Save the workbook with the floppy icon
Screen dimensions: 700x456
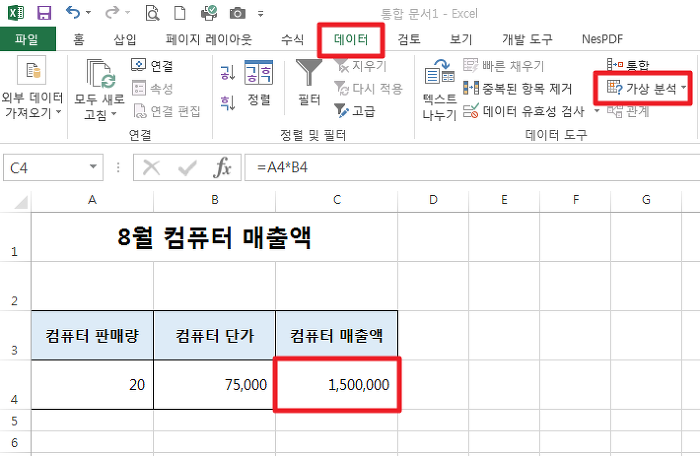click(x=44, y=13)
